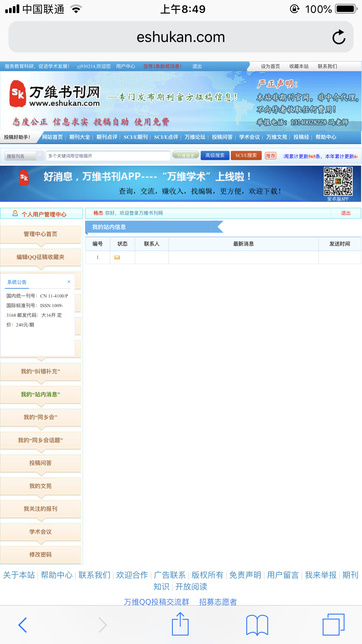This screenshot has width=362, height=644.
Task: Click the 万维书刊网 SK logo
Action: [17, 94]
